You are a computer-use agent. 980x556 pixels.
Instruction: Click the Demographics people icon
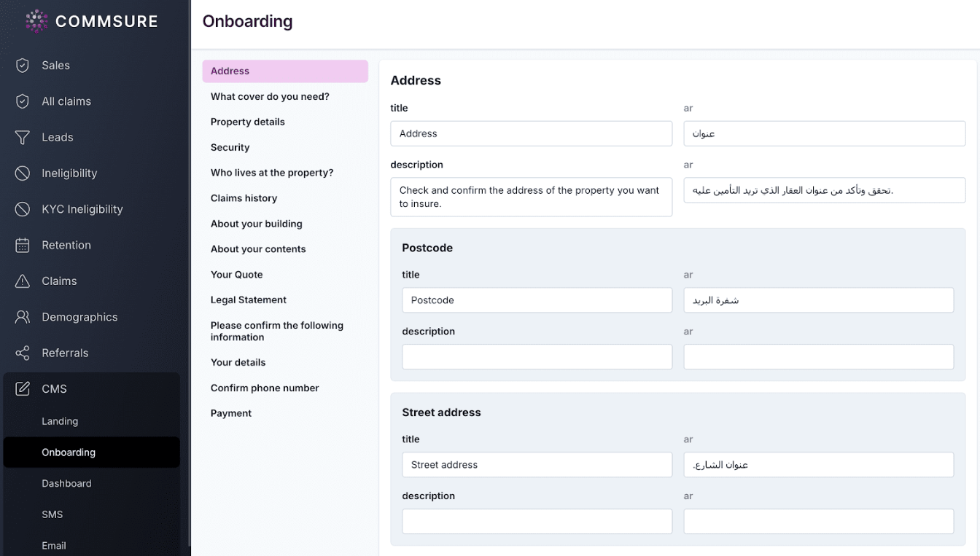tap(23, 317)
